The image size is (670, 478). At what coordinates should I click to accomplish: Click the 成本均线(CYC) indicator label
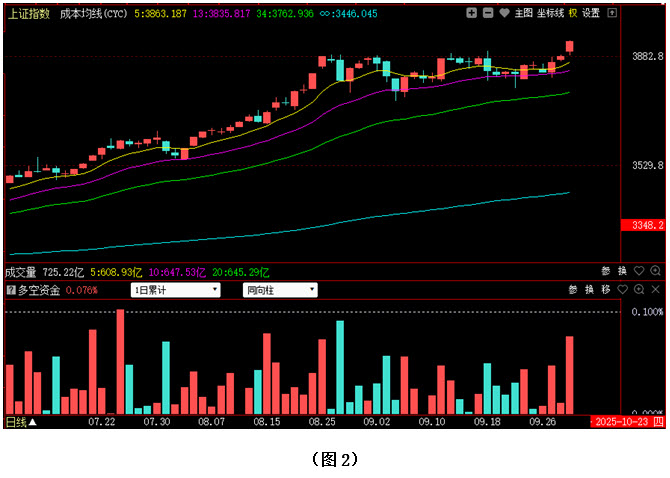coord(94,14)
